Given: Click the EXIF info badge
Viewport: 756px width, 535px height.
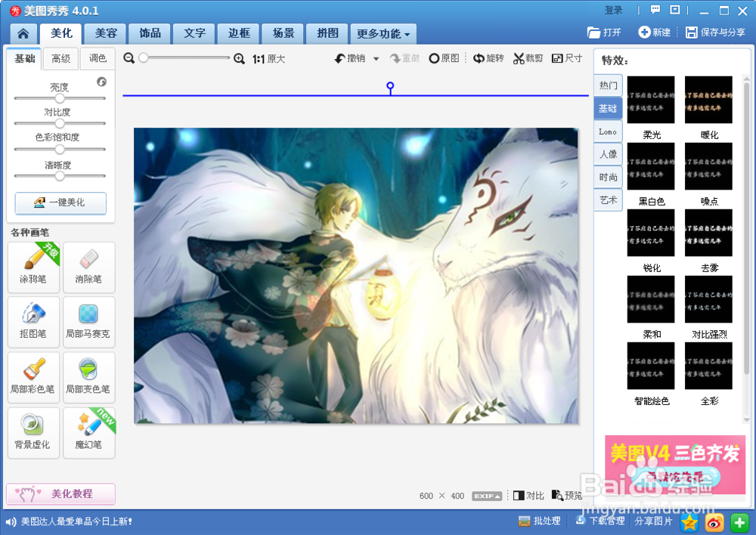Looking at the screenshot, I should tap(487, 496).
